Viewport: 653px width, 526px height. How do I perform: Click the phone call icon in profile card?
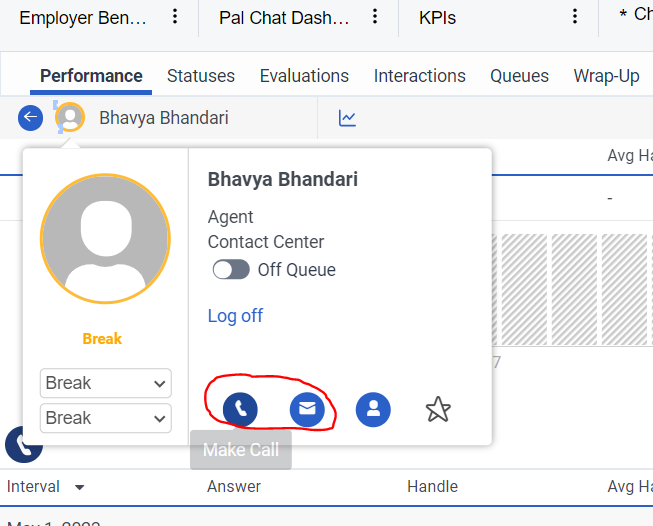click(240, 409)
